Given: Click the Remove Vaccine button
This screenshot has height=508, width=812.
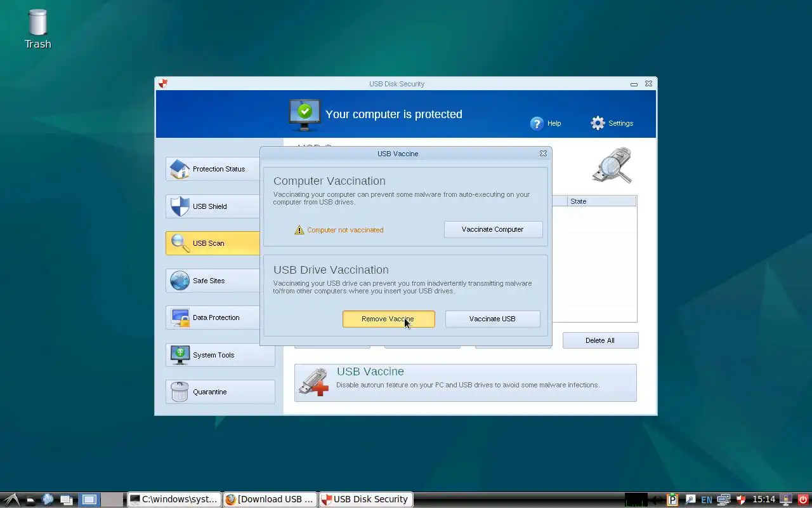Looking at the screenshot, I should [389, 319].
